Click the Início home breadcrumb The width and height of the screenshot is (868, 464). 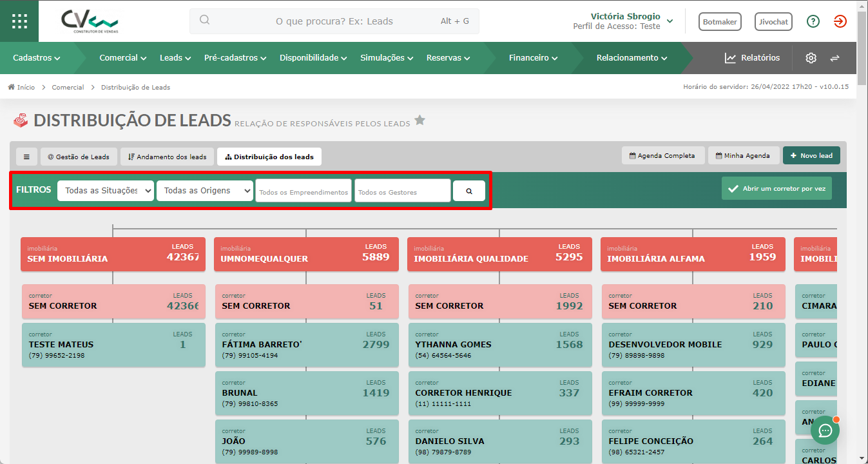21,87
